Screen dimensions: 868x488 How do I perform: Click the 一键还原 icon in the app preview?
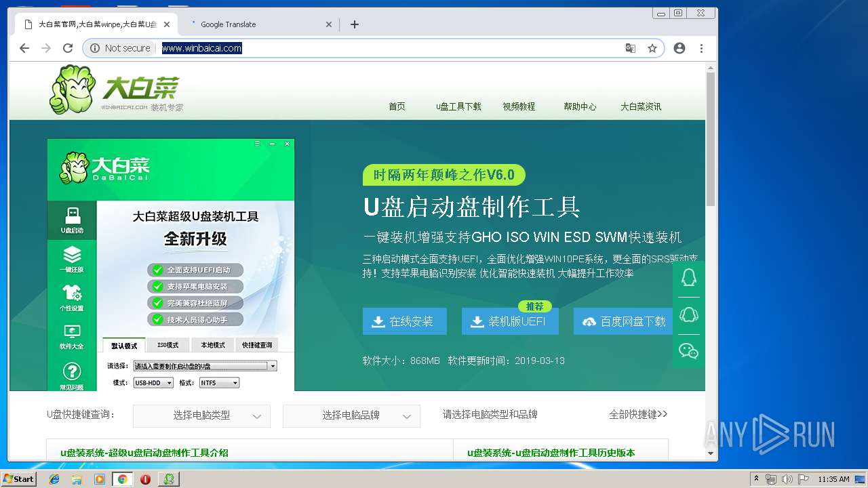click(72, 260)
